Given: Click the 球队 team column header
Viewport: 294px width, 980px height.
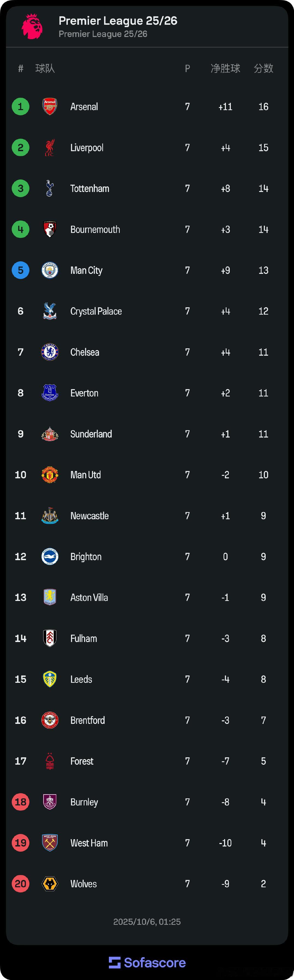Looking at the screenshot, I should coord(45,69).
